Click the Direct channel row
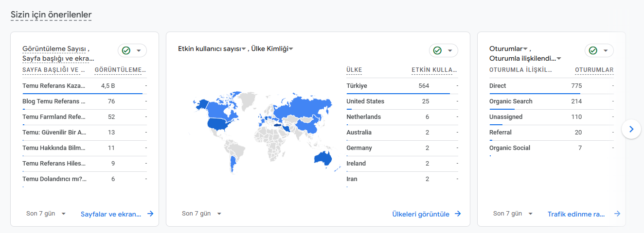This screenshot has width=644, height=233. pyautogui.click(x=552, y=86)
